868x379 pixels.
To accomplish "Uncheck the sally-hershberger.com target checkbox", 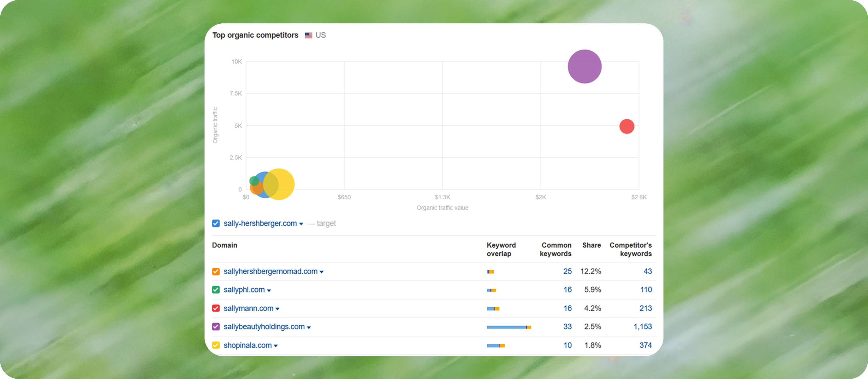I will pyautogui.click(x=216, y=224).
